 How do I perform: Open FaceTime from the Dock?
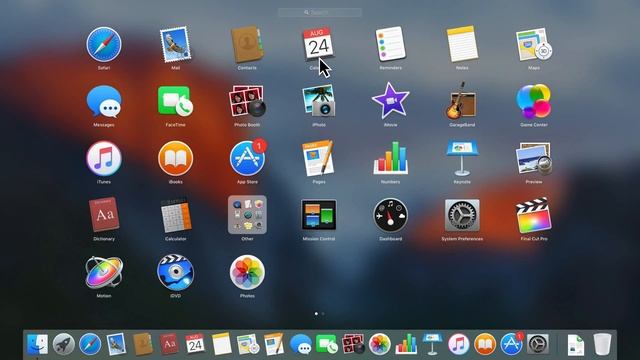[327, 344]
